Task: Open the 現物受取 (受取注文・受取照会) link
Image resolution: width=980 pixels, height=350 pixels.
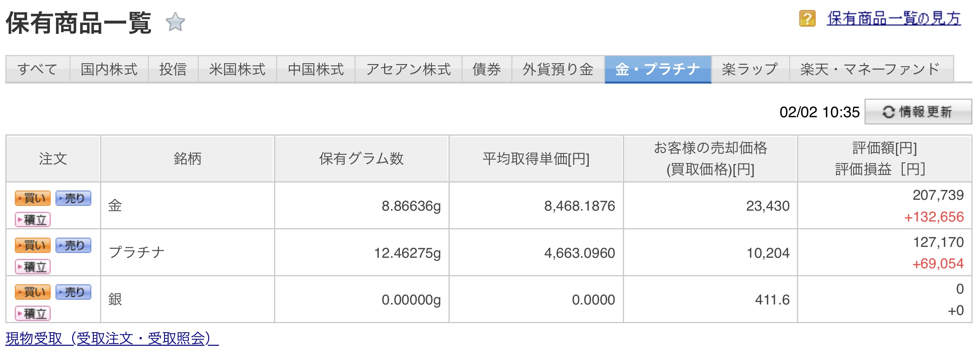Action: pyautogui.click(x=112, y=338)
